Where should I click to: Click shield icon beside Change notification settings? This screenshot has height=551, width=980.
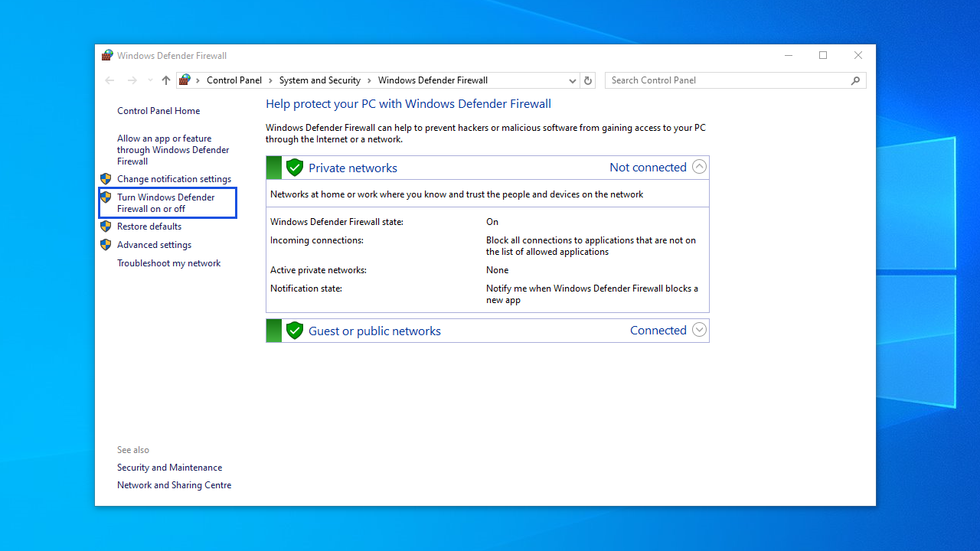tap(106, 179)
